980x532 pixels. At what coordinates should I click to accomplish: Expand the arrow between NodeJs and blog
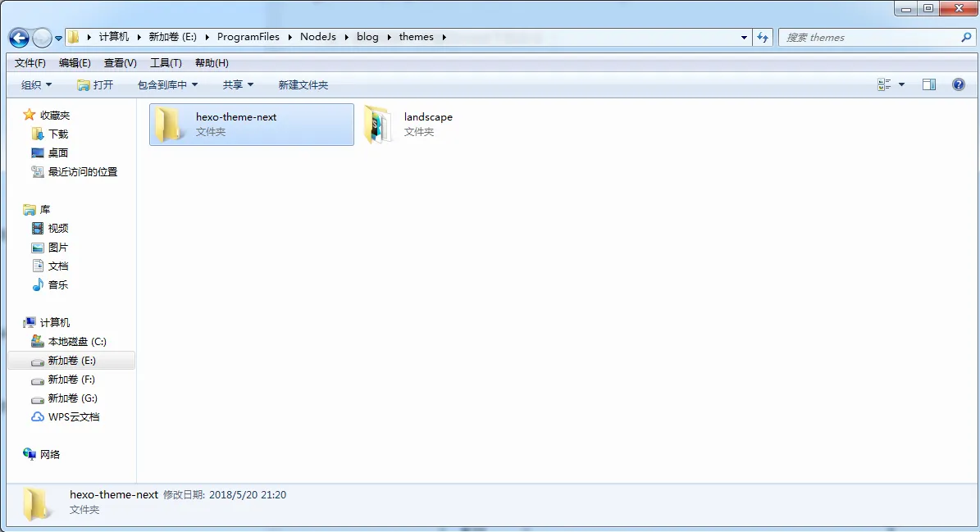point(346,37)
